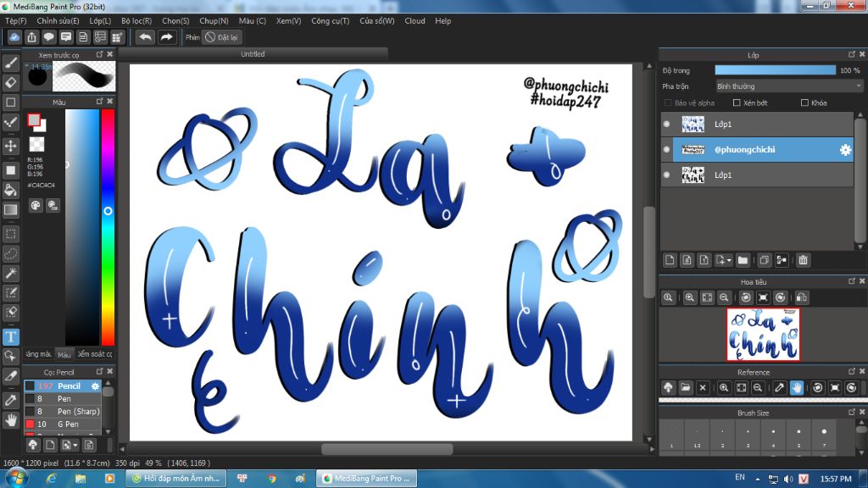Select the Pencil brush in brush list
The image size is (868, 488).
(x=63, y=385)
